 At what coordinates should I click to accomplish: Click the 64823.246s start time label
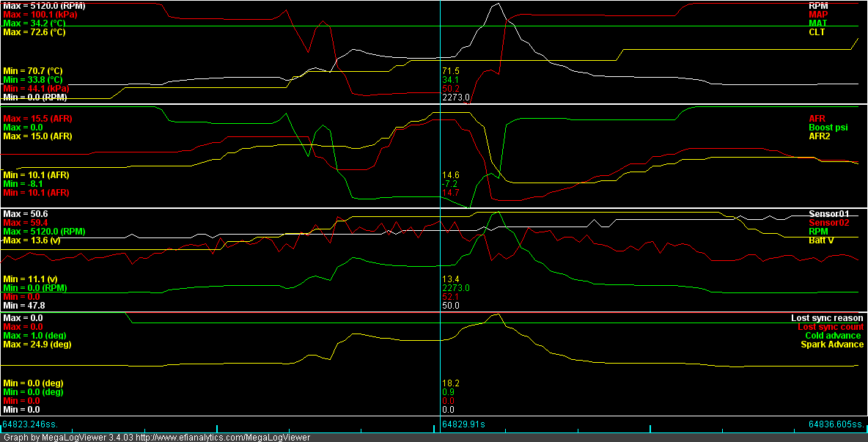click(x=30, y=424)
